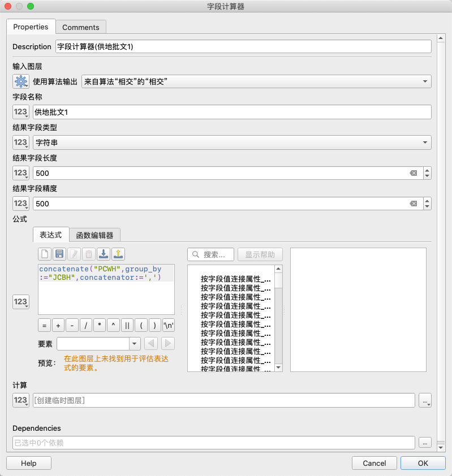Click the Cancel button
Screen dimensions: 452x476
pyautogui.click(x=374, y=463)
